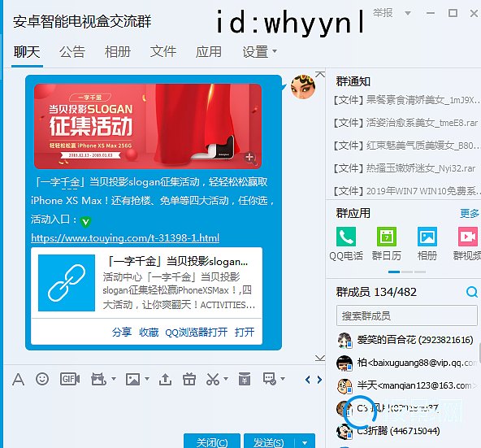Click the first page indicator under 群应用

pyautogui.click(x=394, y=272)
